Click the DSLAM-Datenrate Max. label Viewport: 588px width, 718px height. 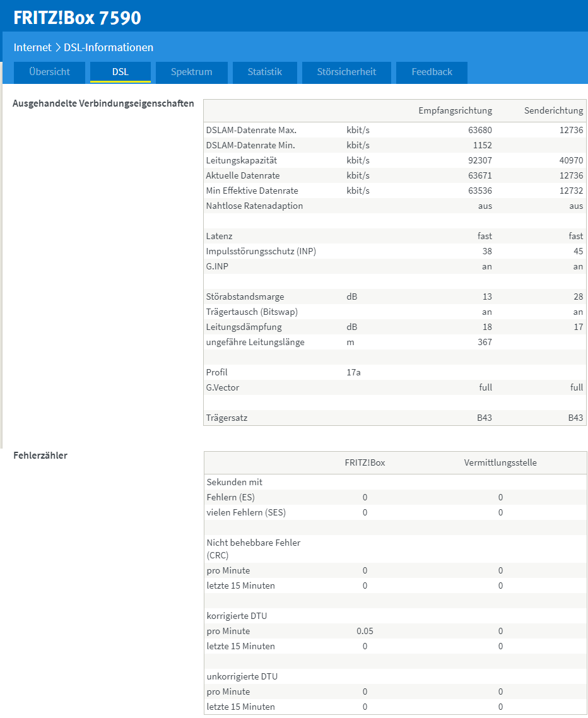point(251,130)
